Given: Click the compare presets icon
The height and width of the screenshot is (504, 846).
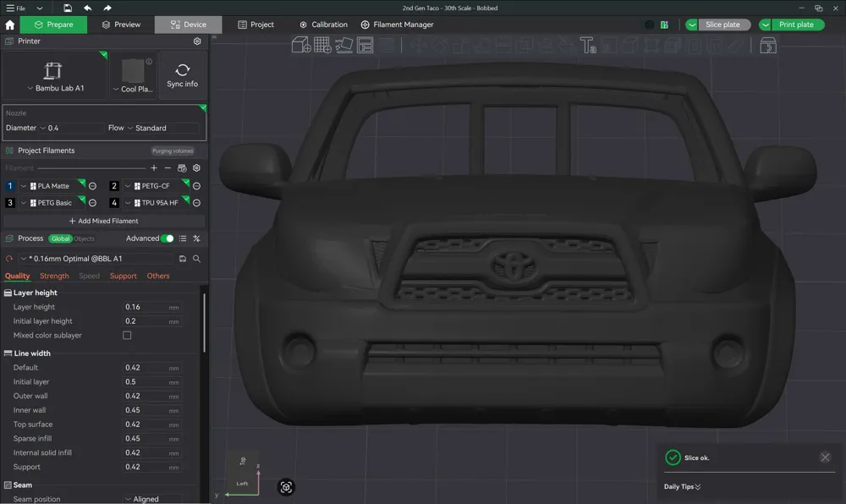Looking at the screenshot, I should click(197, 238).
